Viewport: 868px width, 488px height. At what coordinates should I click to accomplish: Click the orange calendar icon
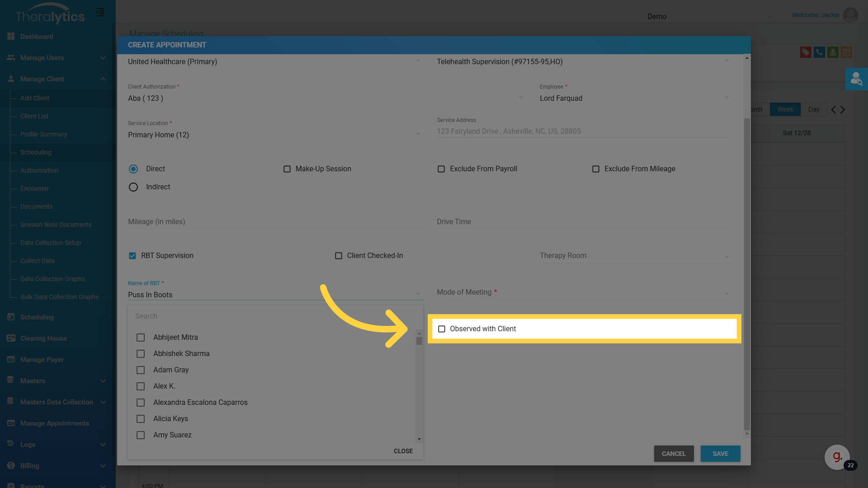click(x=846, y=52)
